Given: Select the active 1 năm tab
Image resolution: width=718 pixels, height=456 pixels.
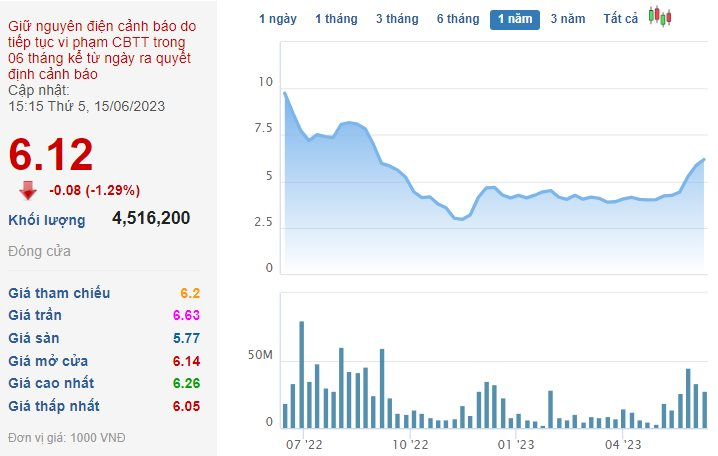Looking at the screenshot, I should 515,19.
